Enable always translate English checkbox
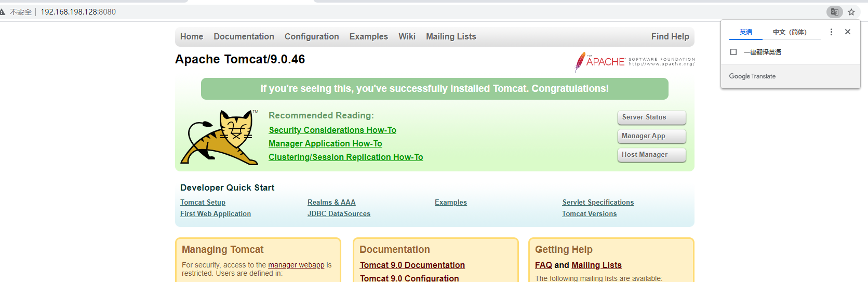Screen dimensions: 868x282 733,52
